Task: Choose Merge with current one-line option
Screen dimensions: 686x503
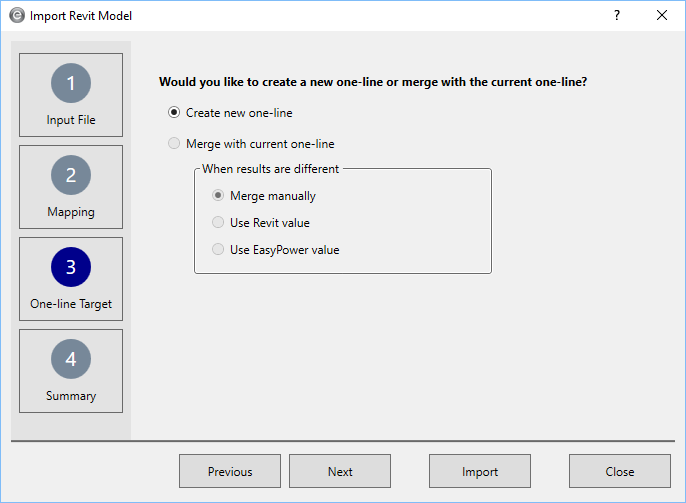Action: tap(174, 144)
